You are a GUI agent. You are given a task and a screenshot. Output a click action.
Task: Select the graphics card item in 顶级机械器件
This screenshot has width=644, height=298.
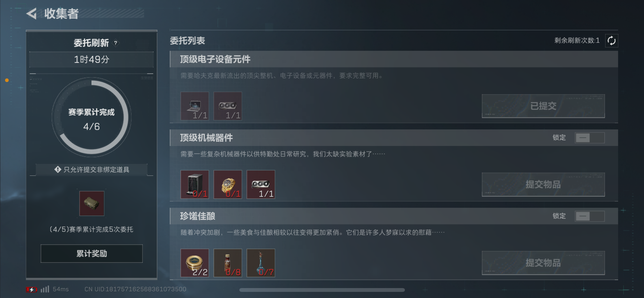tap(261, 184)
